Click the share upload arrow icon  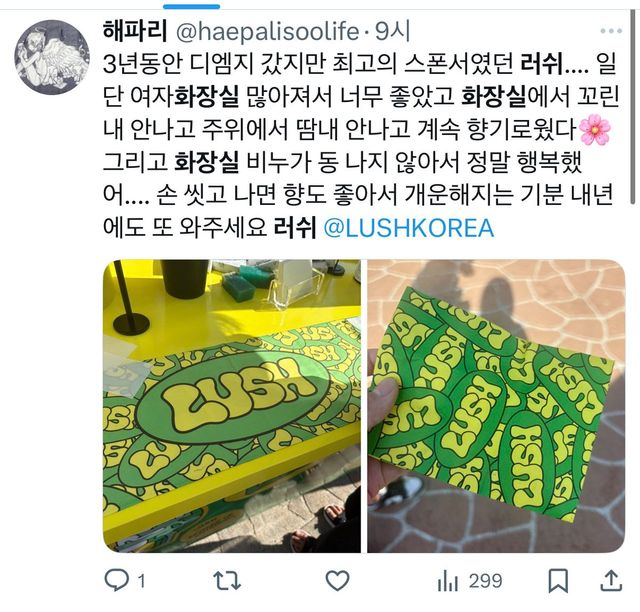(611, 580)
